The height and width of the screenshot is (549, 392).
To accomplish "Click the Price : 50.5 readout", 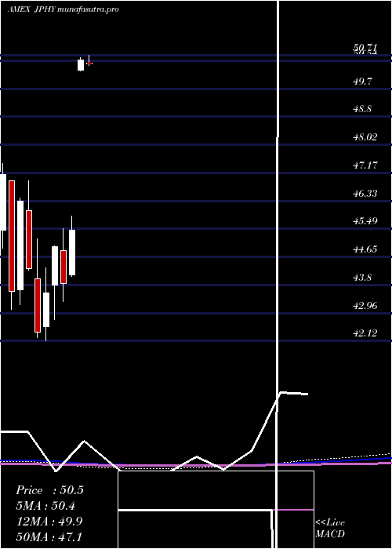I will click(x=49, y=490).
